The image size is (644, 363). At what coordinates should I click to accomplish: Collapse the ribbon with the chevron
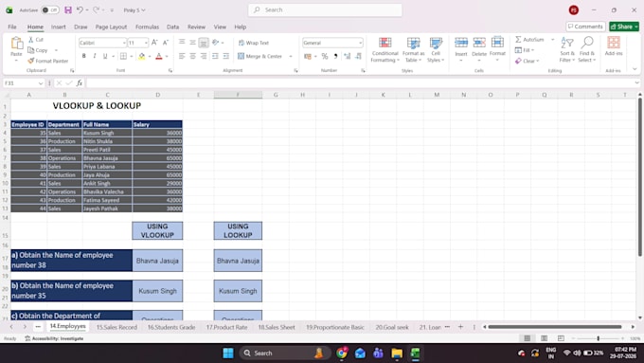[635, 69]
